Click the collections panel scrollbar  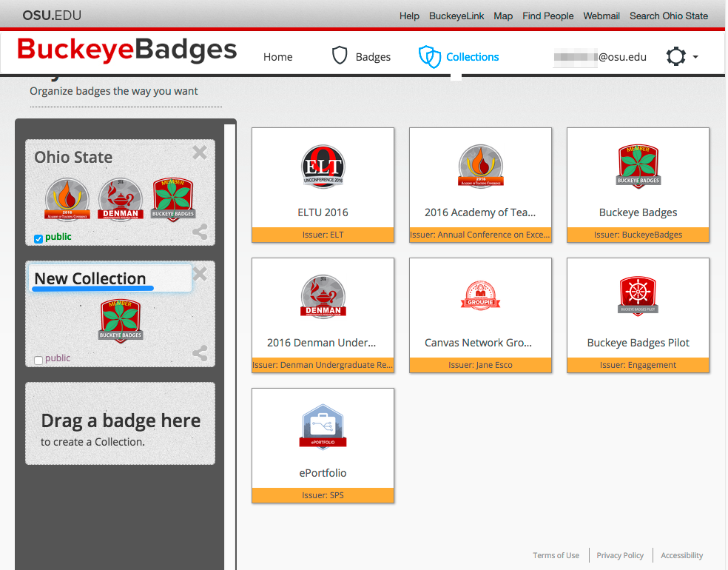tap(230, 347)
